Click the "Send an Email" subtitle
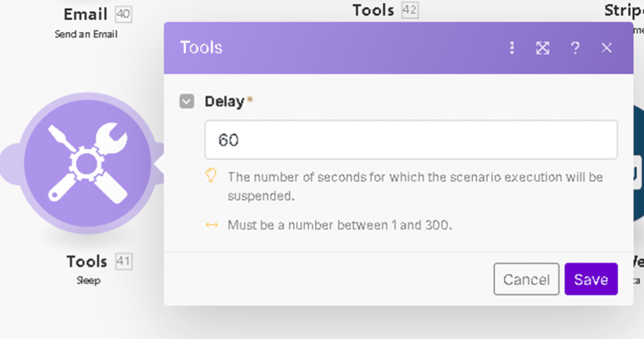The height and width of the screenshot is (339, 644). coord(86,34)
